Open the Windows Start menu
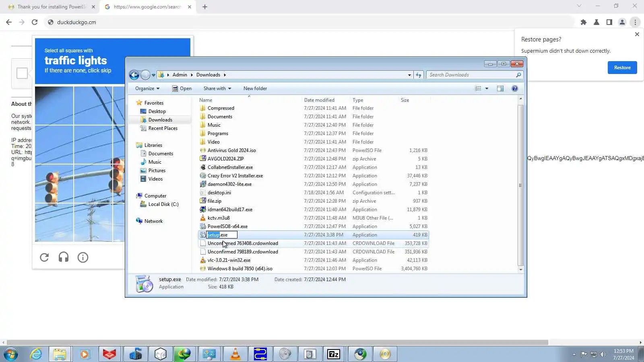644x362 pixels. pos(11,354)
